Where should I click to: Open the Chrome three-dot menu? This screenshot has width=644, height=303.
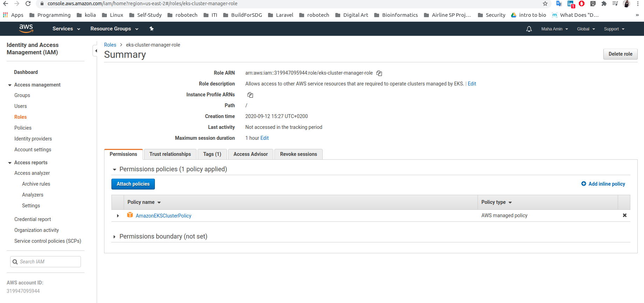[638, 4]
